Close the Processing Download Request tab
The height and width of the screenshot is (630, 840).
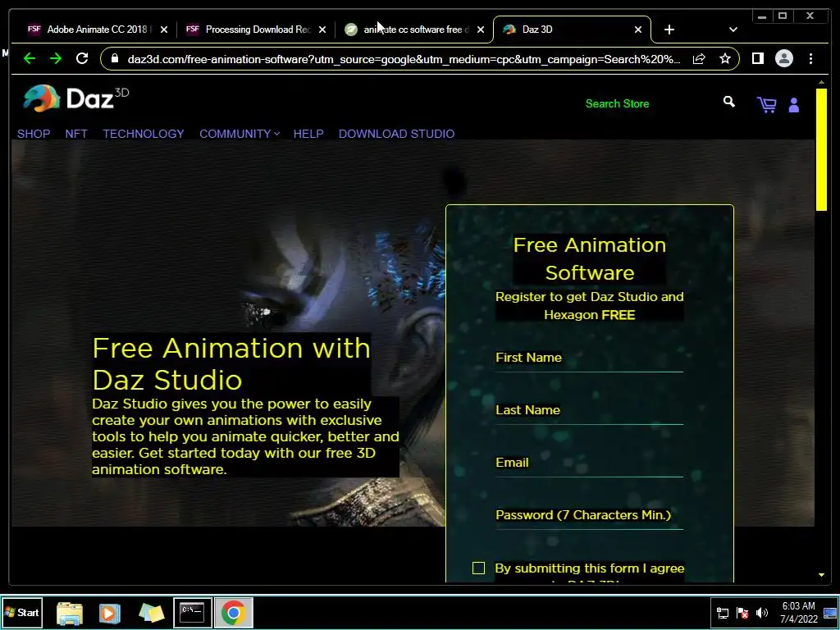point(322,30)
